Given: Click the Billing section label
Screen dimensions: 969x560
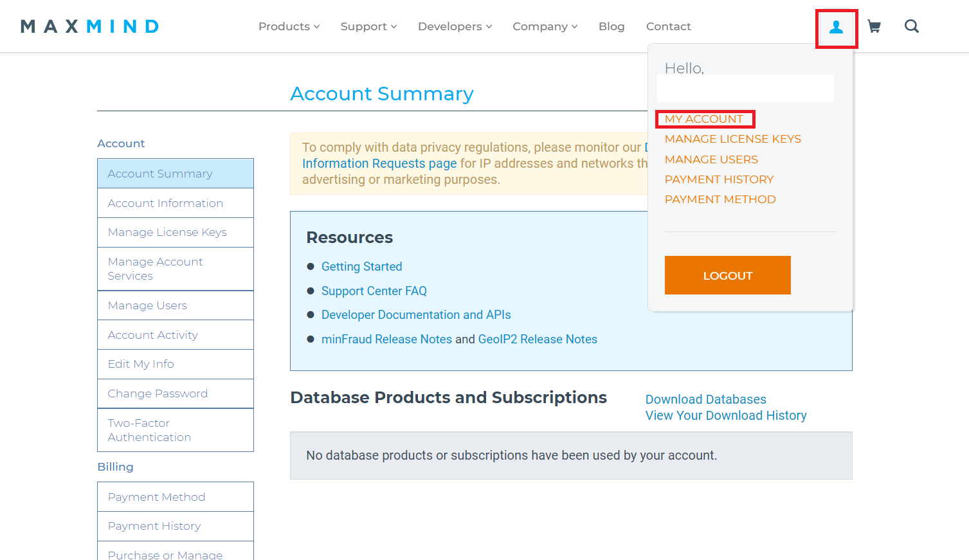Looking at the screenshot, I should click(x=115, y=467).
